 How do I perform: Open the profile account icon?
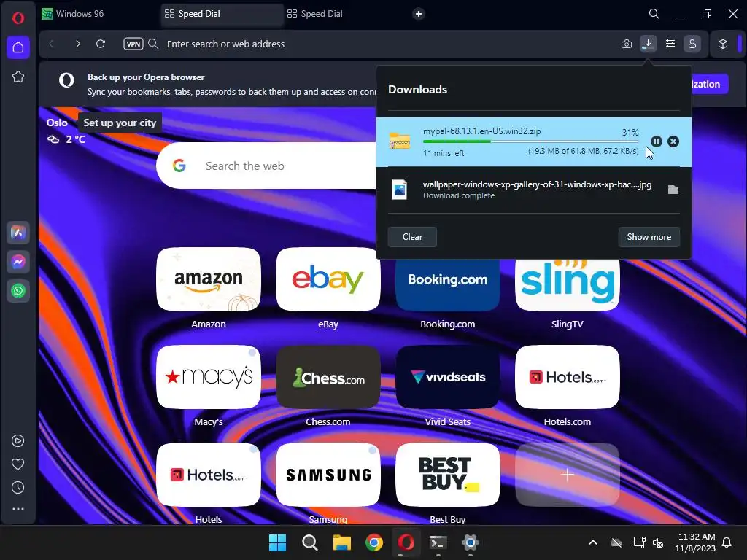pyautogui.click(x=692, y=44)
